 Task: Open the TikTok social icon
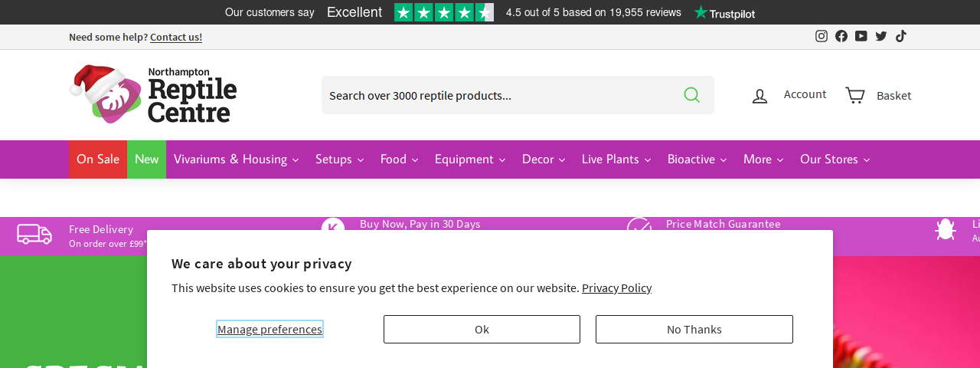point(901,36)
